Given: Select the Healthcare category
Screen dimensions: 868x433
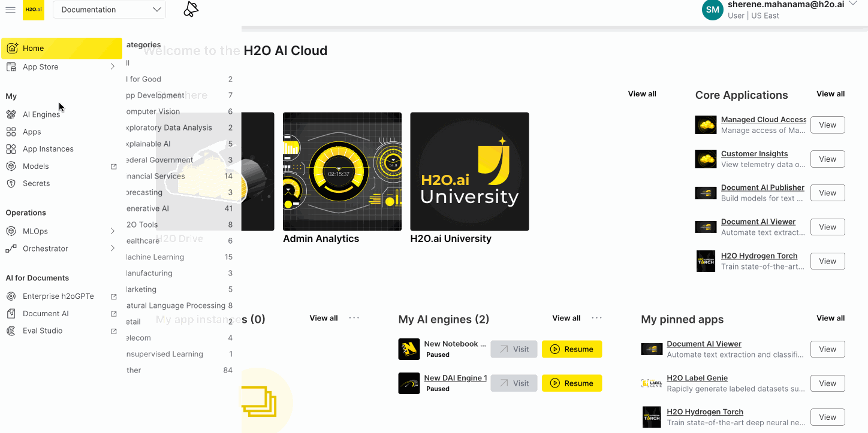Looking at the screenshot, I should click(x=179, y=241).
